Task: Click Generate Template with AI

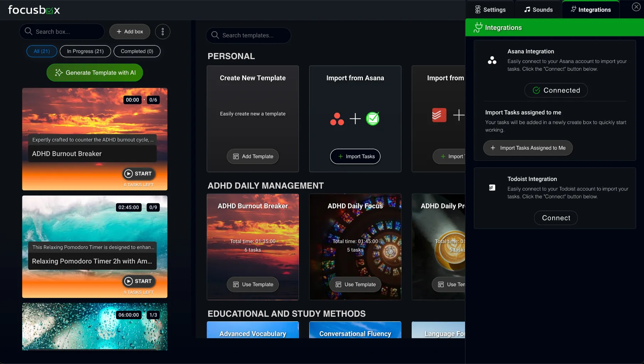Action: (x=95, y=73)
